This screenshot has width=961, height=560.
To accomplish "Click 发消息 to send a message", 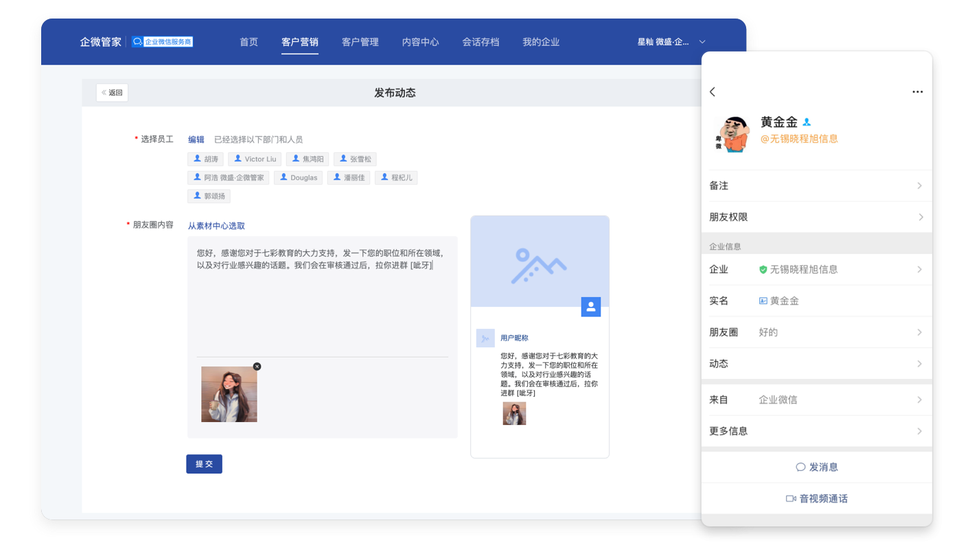I will tap(816, 467).
